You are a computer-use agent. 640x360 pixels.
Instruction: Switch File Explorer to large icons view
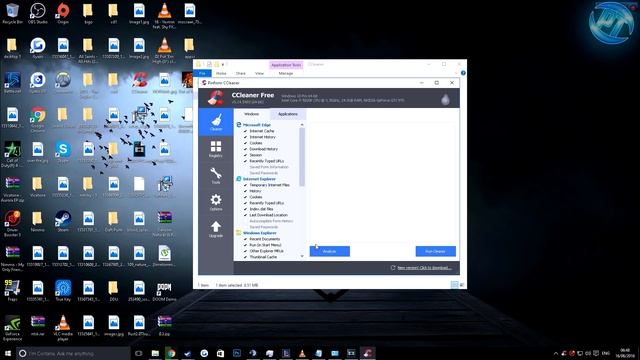click(462, 285)
